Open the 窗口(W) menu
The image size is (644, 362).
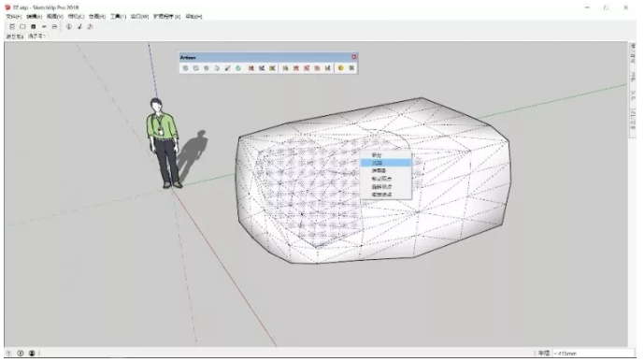click(x=139, y=17)
